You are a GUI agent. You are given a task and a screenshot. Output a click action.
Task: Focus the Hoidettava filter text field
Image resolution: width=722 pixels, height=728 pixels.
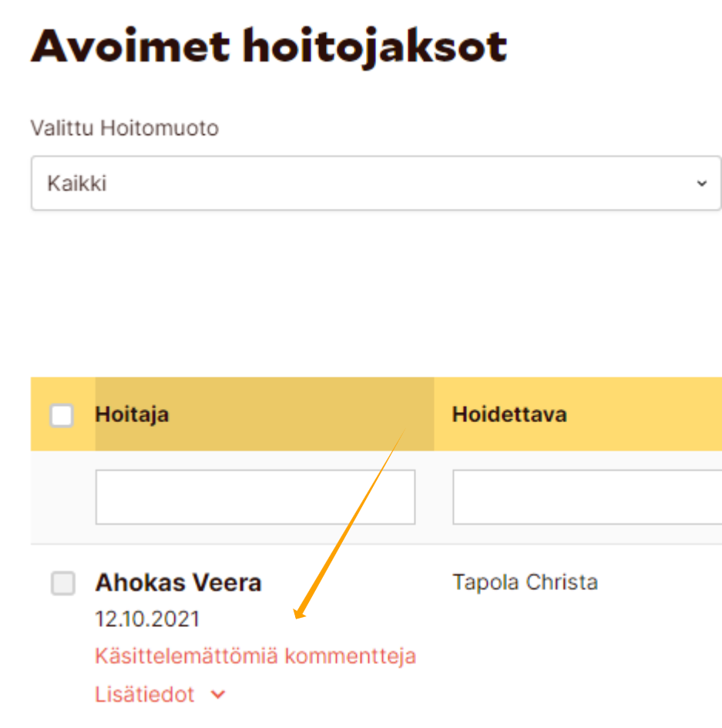pos(586,497)
